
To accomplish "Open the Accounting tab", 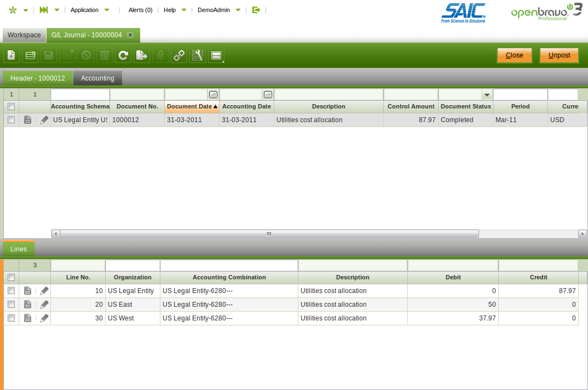I will click(97, 78).
